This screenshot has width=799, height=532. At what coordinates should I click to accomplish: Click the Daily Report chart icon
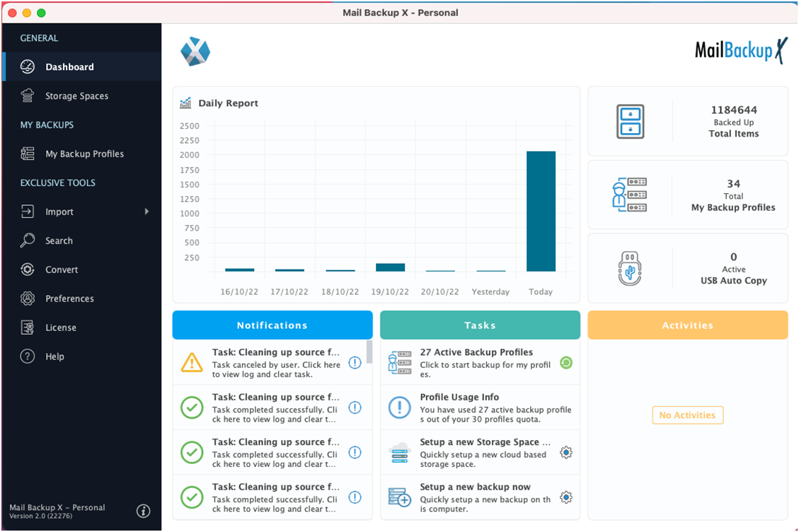point(185,103)
